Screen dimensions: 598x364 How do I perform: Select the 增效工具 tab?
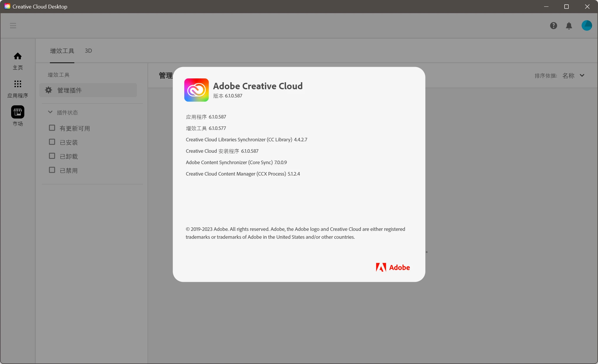tap(62, 51)
